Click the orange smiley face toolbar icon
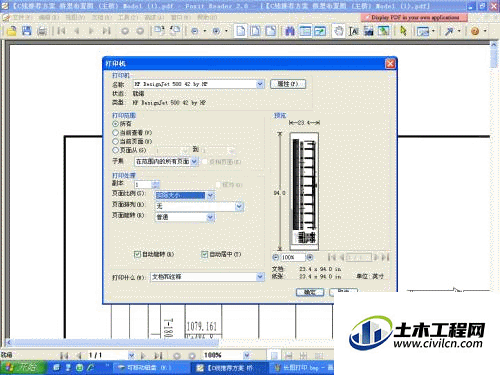Viewport: 500px width, 375px height. pos(475,31)
